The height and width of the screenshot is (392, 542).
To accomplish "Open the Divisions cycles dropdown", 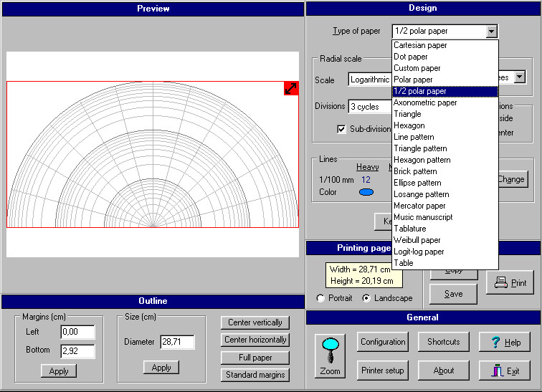I will (x=370, y=107).
